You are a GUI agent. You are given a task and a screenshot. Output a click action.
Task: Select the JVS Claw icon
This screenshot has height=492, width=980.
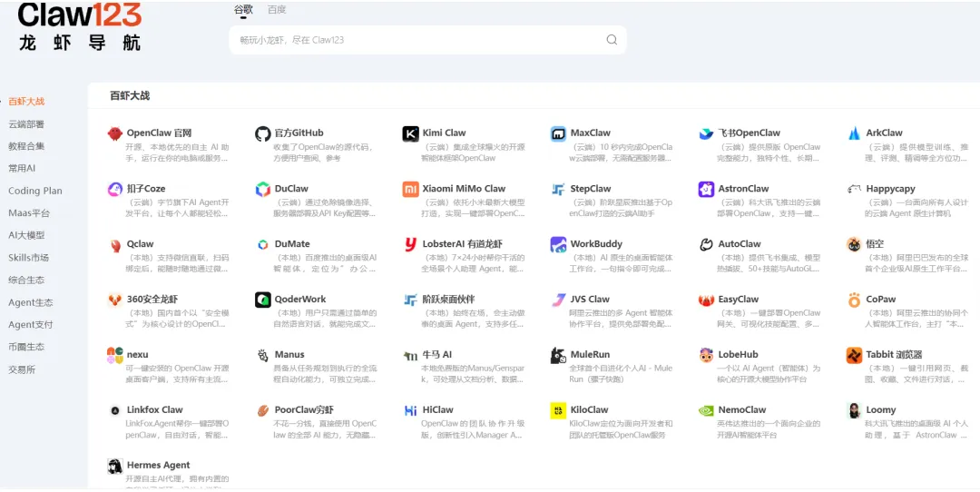point(558,300)
